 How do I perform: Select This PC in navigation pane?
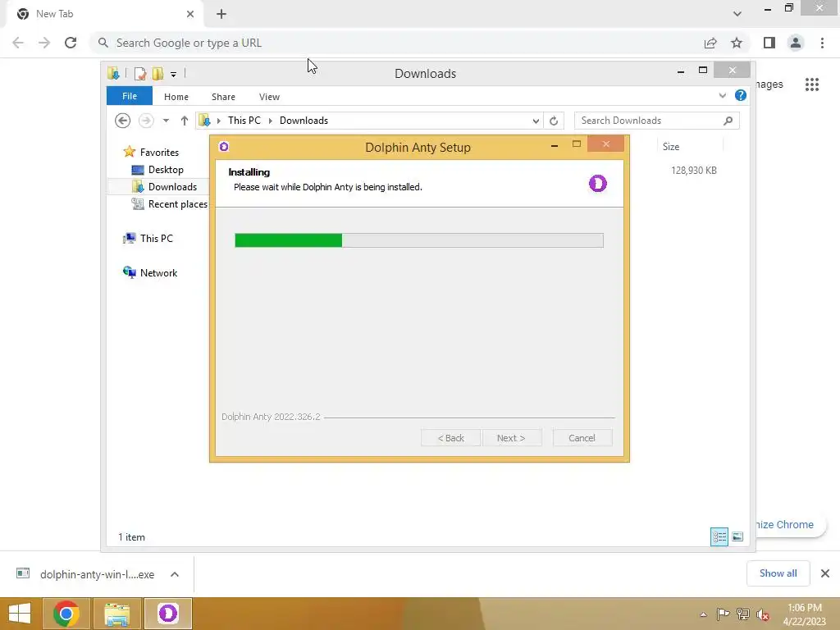157,239
